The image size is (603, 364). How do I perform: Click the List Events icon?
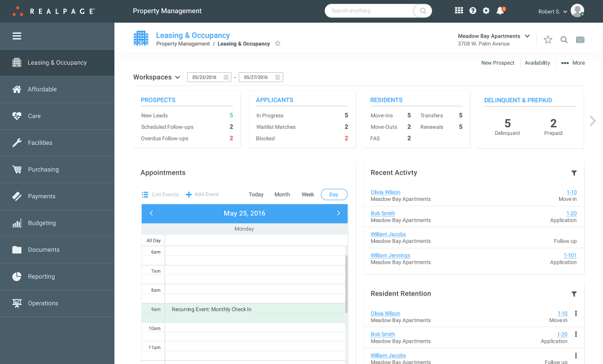[x=145, y=195]
